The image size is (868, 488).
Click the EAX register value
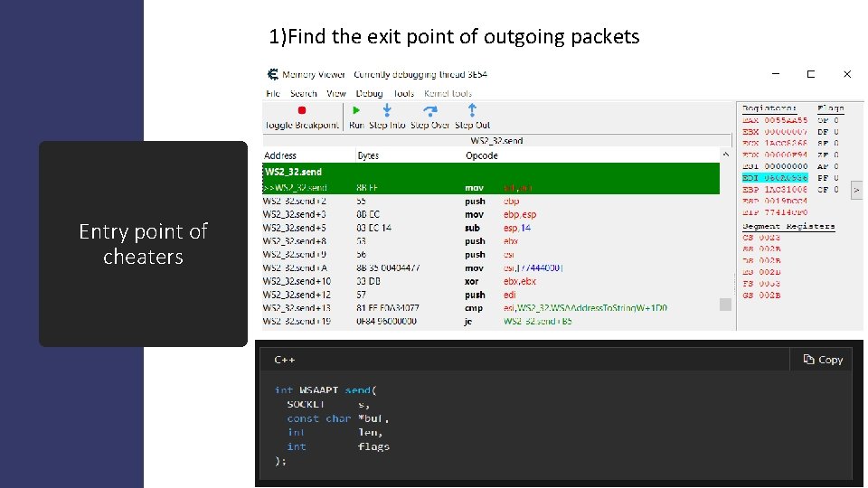786,119
